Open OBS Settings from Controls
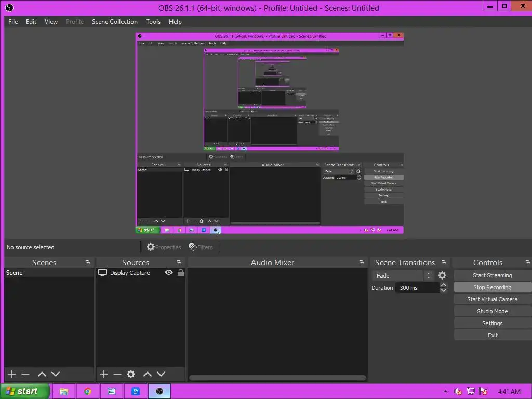 [x=493, y=323]
